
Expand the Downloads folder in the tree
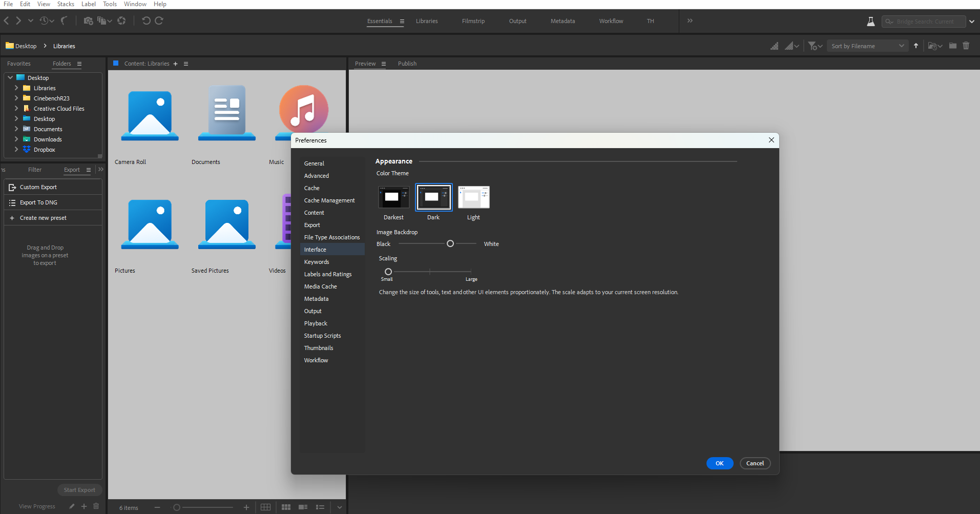click(x=16, y=139)
